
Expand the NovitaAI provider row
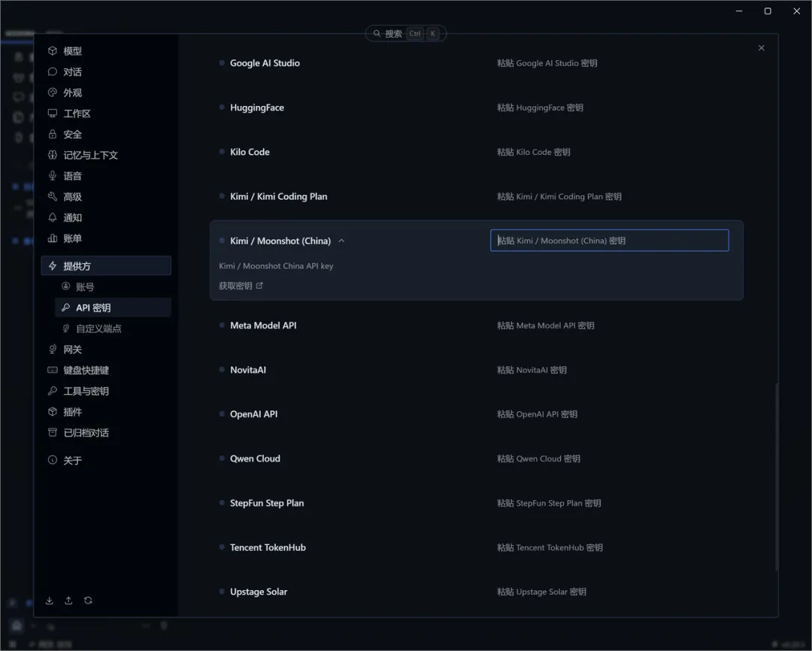[x=248, y=371]
